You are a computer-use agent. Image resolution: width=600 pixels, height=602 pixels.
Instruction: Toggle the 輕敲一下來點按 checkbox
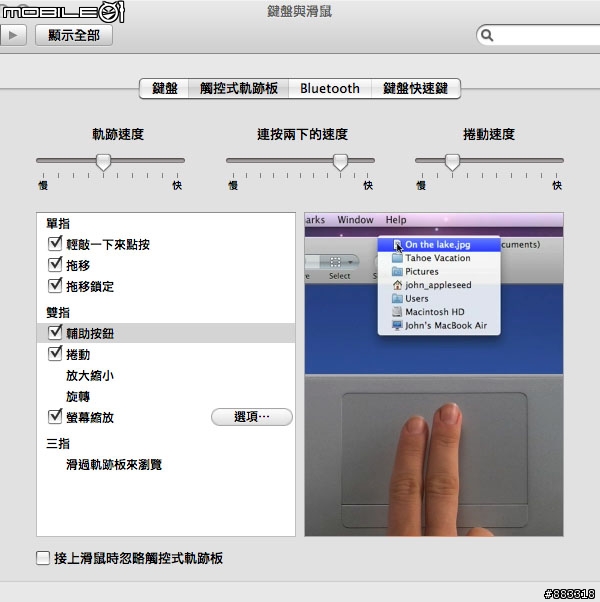tap(55, 244)
